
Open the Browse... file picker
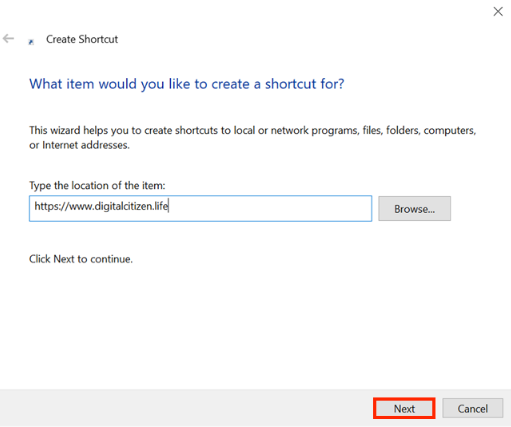tap(414, 209)
